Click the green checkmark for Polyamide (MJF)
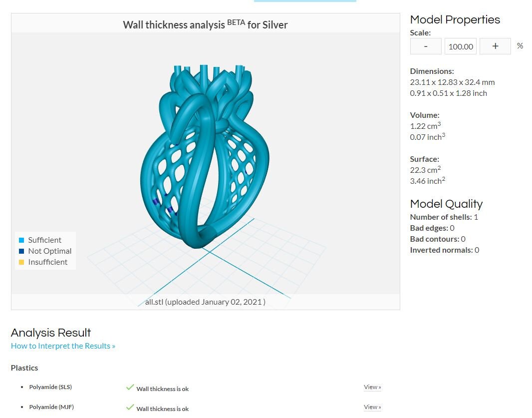This screenshot has height=418, width=532. click(x=130, y=407)
